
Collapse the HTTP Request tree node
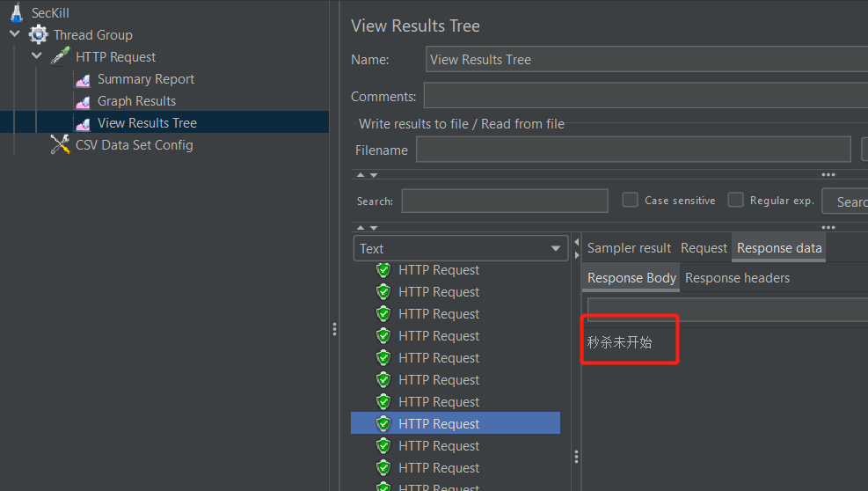37,55
